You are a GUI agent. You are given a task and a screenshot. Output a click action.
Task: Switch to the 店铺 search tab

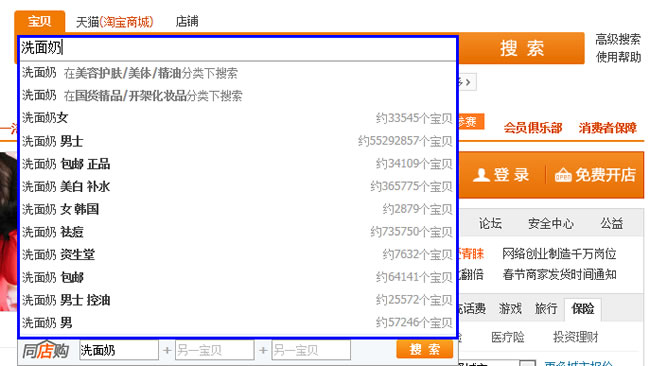(187, 21)
